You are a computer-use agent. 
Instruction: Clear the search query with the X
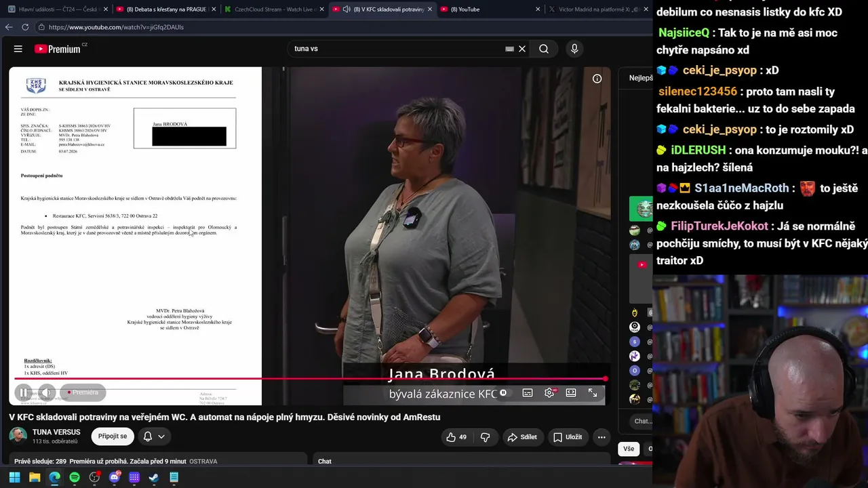(x=522, y=49)
